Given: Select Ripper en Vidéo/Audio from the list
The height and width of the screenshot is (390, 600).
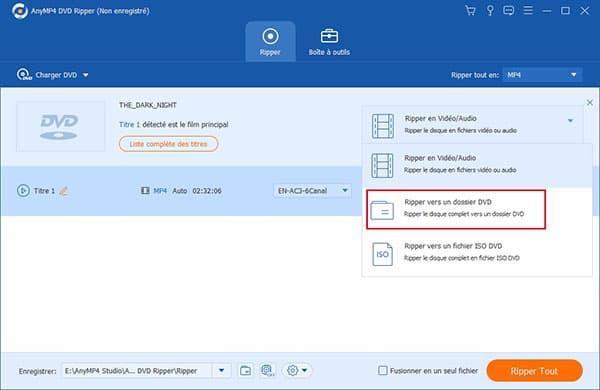Looking at the screenshot, I should point(477,165).
